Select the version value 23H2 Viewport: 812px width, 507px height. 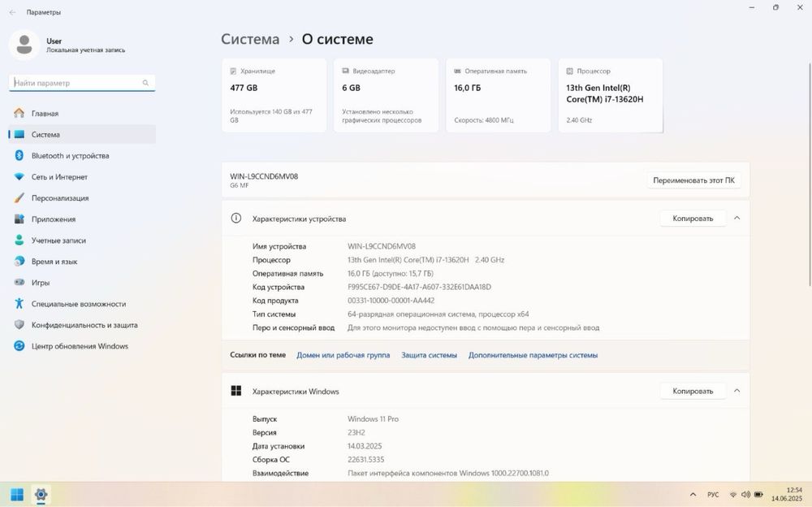pos(356,432)
